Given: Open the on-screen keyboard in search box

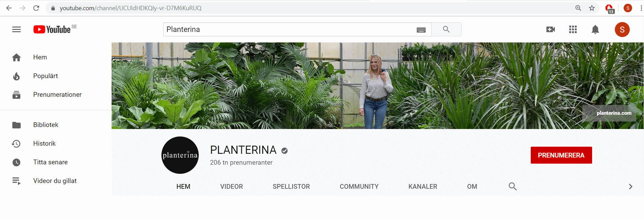Looking at the screenshot, I should [421, 30].
